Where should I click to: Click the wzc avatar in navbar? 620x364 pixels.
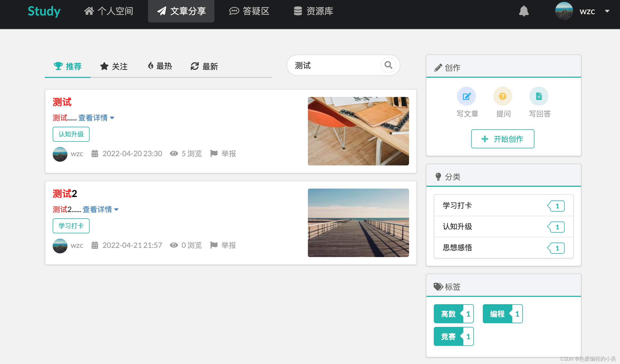click(x=564, y=11)
